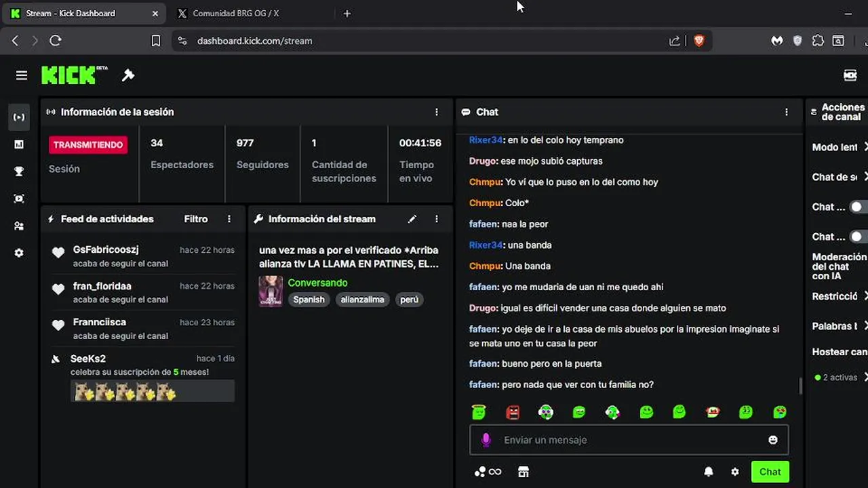The image size is (868, 488).
Task: Open Feed de actividades three-dot menu
Action: click(229, 219)
